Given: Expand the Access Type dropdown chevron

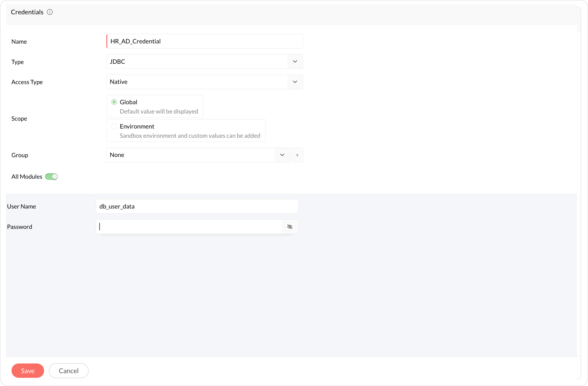Looking at the screenshot, I should click(x=295, y=82).
